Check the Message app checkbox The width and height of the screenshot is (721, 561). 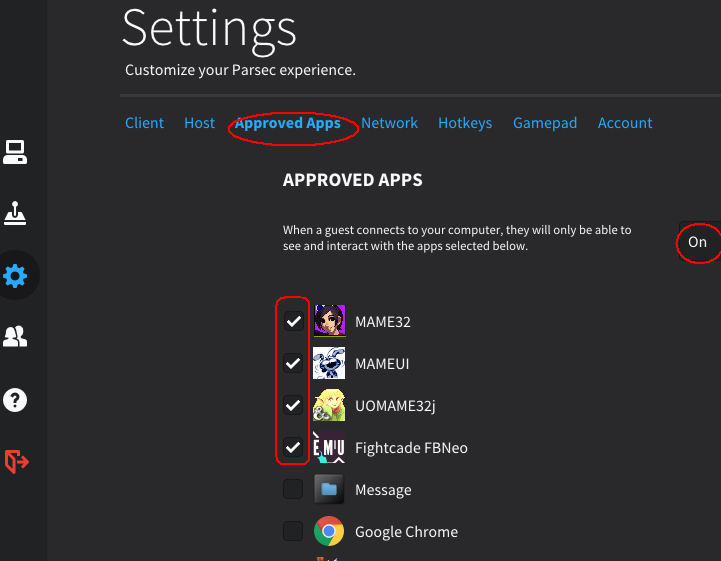(x=293, y=489)
